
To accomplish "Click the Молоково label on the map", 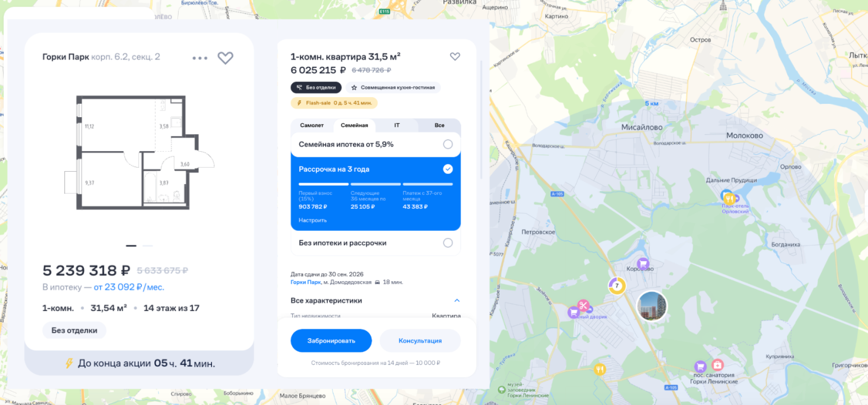I will 744,136.
